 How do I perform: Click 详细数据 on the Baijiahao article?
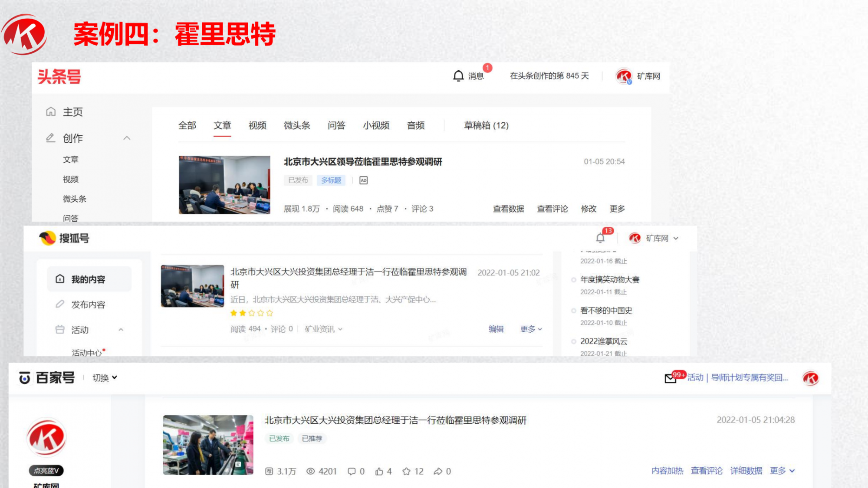click(x=746, y=471)
